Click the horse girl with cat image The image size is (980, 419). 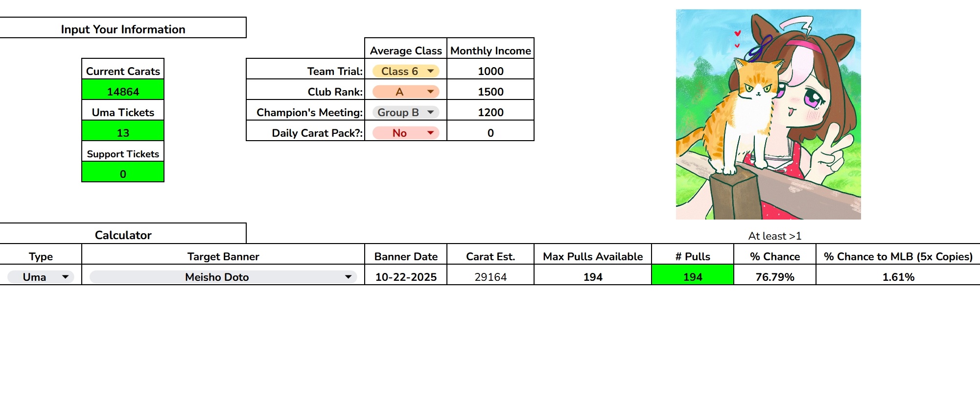point(768,114)
